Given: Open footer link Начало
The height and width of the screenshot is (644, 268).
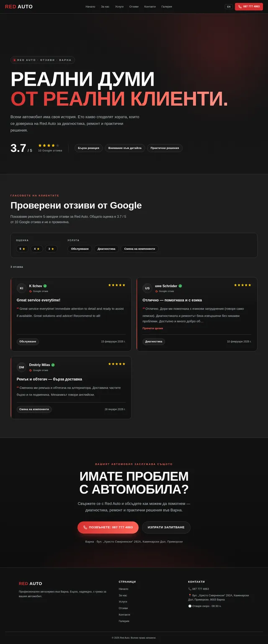Looking at the screenshot, I should click(x=124, y=589).
